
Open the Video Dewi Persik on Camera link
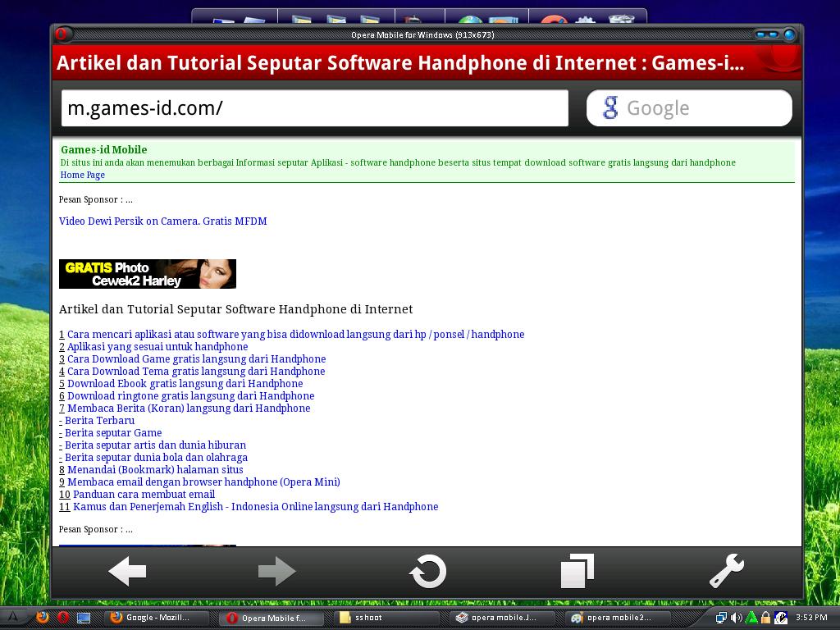[163, 221]
